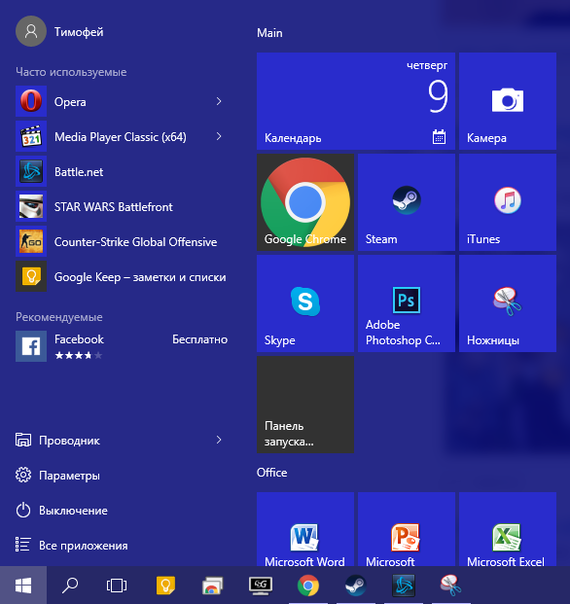Launch Media Player Classic from the list

pyautogui.click(x=120, y=137)
